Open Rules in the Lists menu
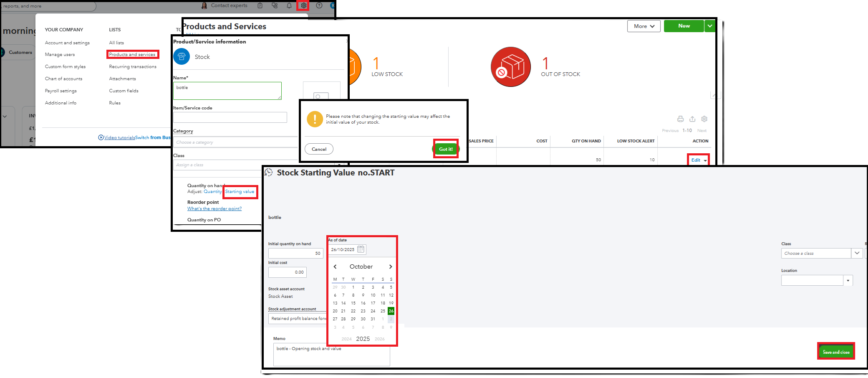 point(115,103)
